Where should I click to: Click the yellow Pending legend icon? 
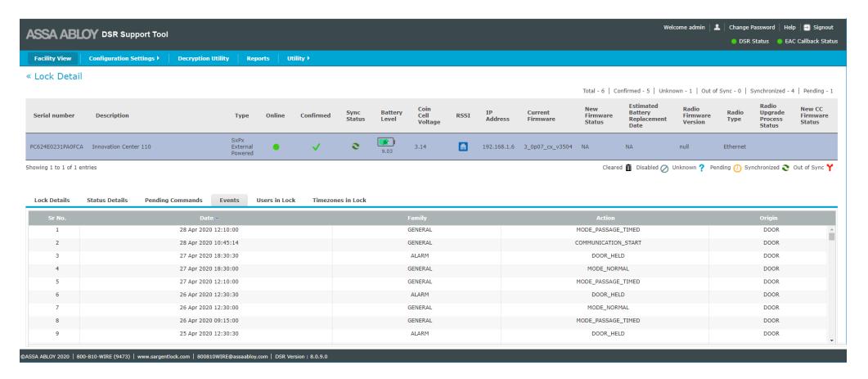coord(737,168)
